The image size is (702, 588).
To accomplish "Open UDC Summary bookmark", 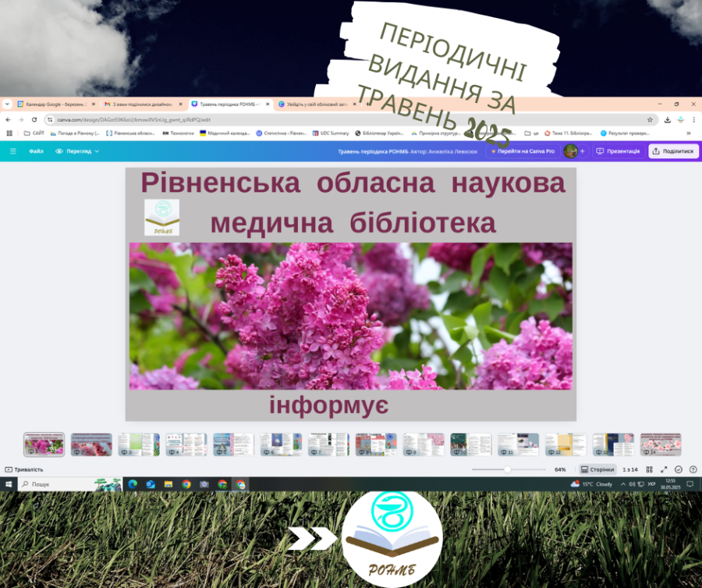I will (331, 133).
